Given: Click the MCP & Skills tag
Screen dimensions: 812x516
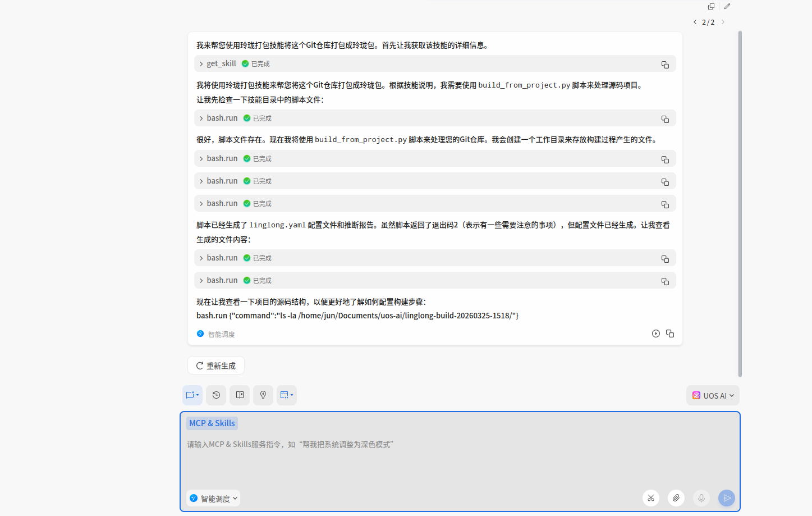Looking at the screenshot, I should 212,423.
